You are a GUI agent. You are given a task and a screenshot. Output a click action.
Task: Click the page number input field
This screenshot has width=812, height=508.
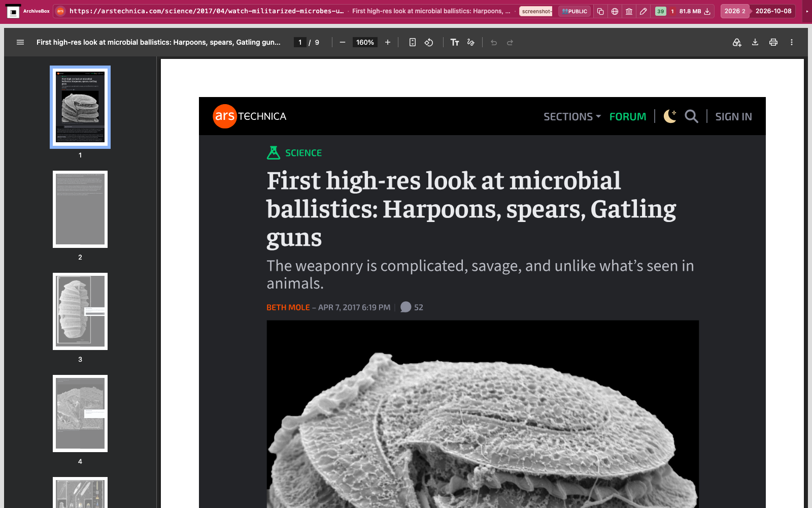tap(300, 42)
